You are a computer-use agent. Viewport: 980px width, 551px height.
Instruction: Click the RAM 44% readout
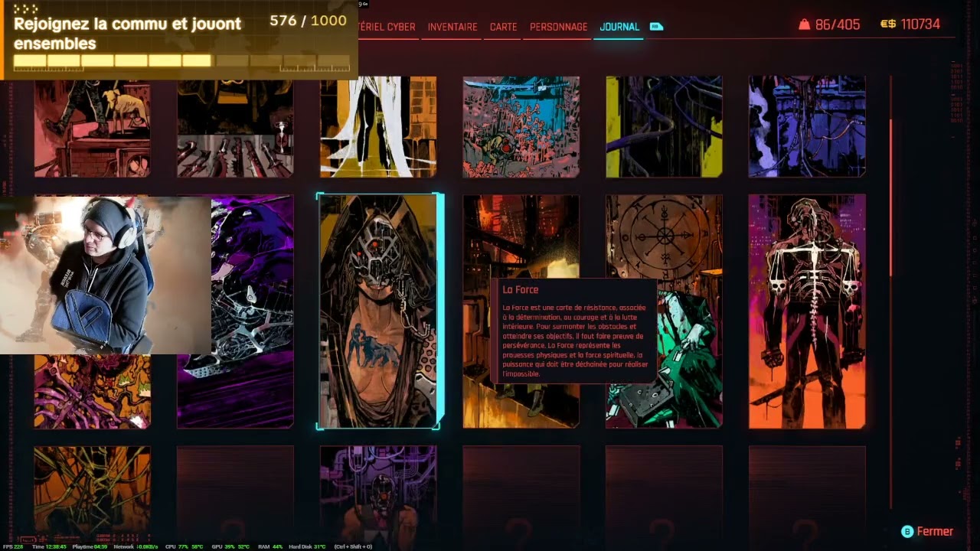coord(269,546)
